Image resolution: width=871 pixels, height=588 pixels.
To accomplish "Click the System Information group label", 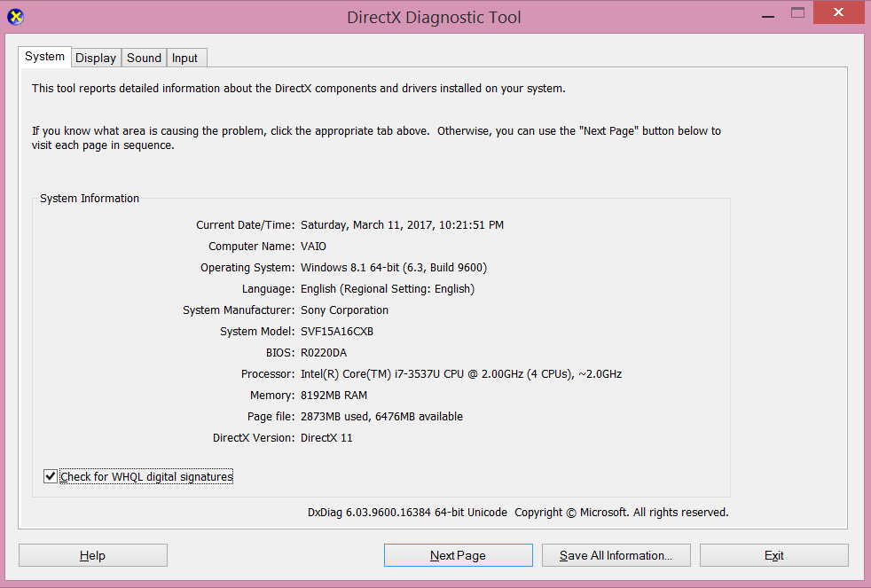I will tap(90, 199).
